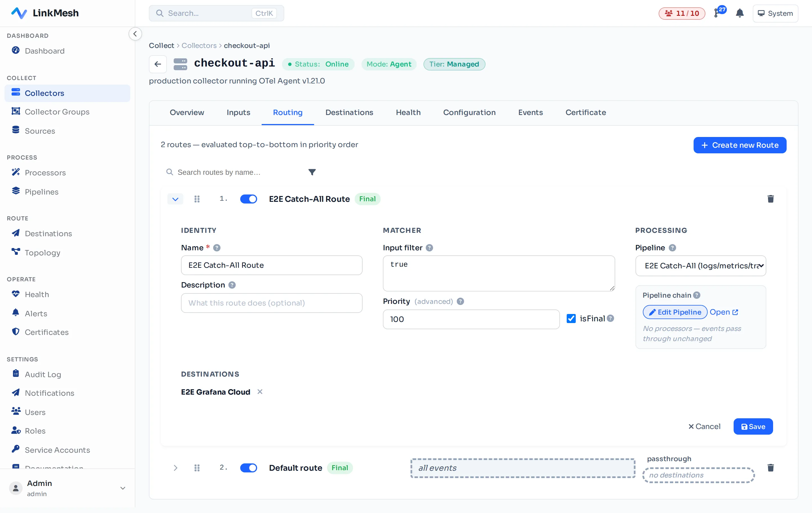812x513 pixels.
Task: Click the route Name input field
Action: pyautogui.click(x=272, y=265)
